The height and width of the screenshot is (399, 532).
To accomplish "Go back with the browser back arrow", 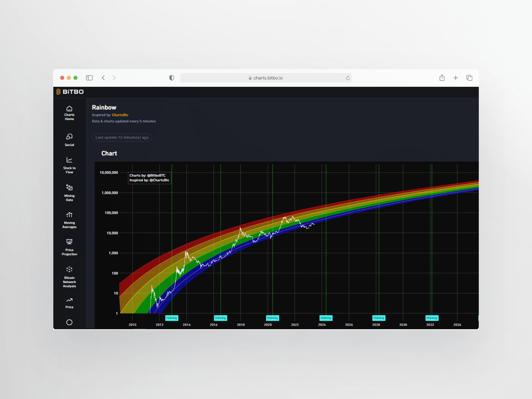I will point(103,78).
